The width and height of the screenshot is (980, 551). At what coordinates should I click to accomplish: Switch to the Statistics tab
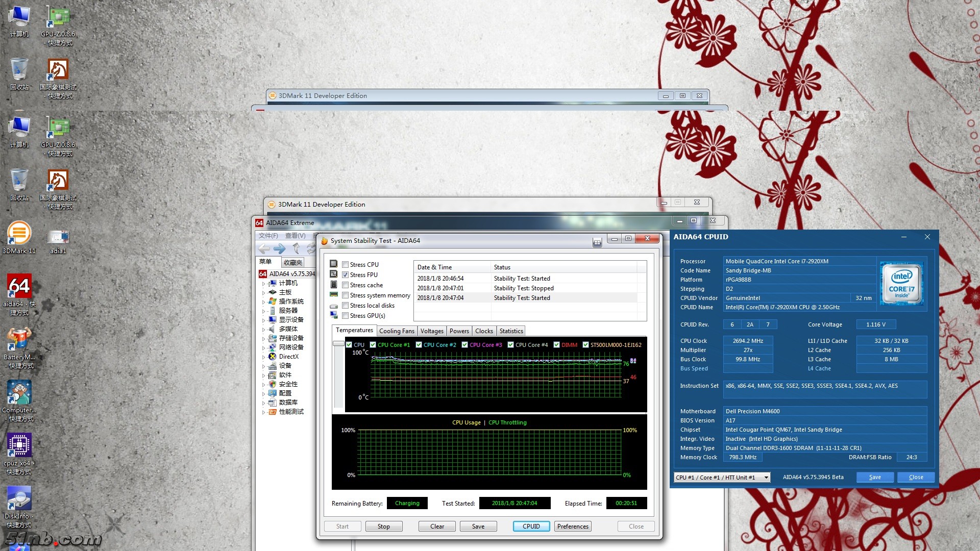(511, 331)
